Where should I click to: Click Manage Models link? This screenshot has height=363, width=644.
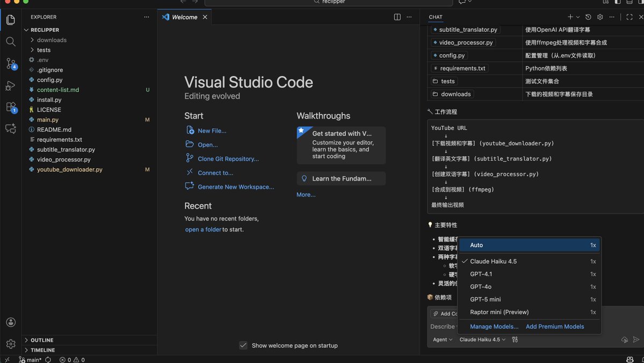pos(494,326)
